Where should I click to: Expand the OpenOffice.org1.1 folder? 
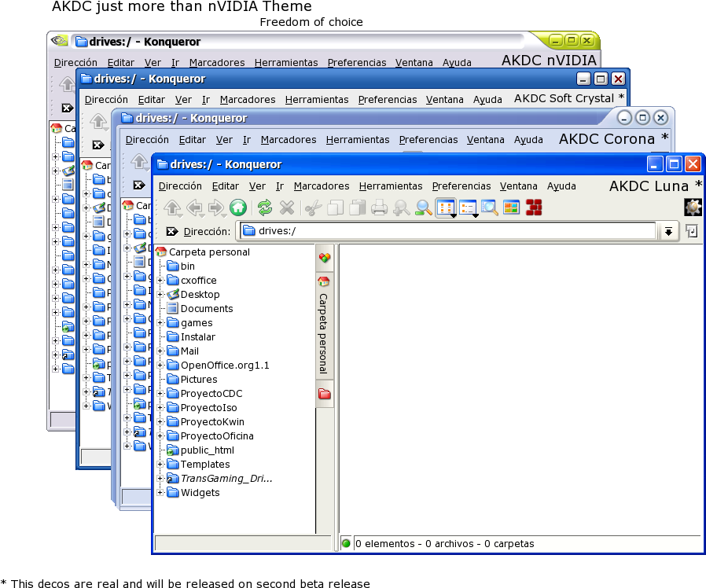tap(160, 365)
